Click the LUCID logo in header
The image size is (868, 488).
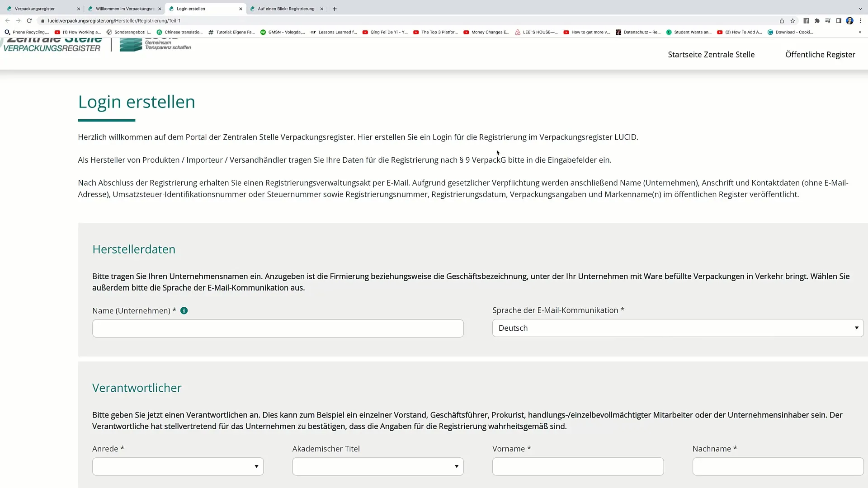pyautogui.click(x=156, y=45)
